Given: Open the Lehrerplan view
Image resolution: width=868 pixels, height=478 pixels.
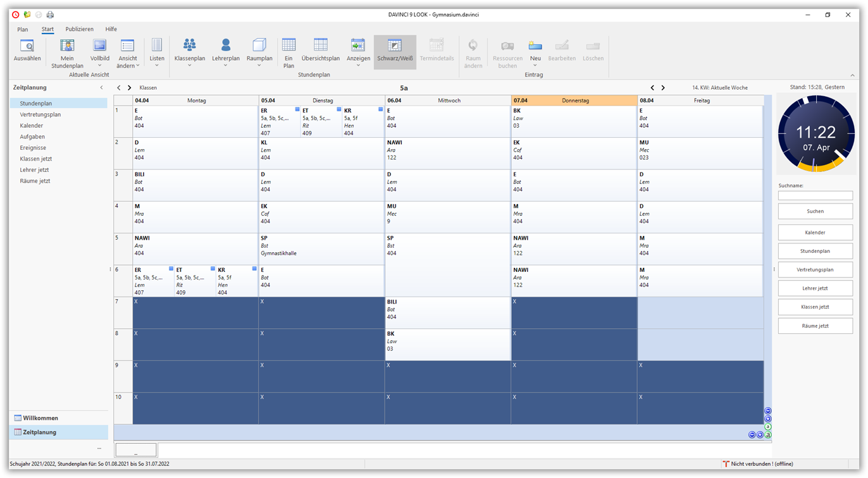Looking at the screenshot, I should 226,53.
